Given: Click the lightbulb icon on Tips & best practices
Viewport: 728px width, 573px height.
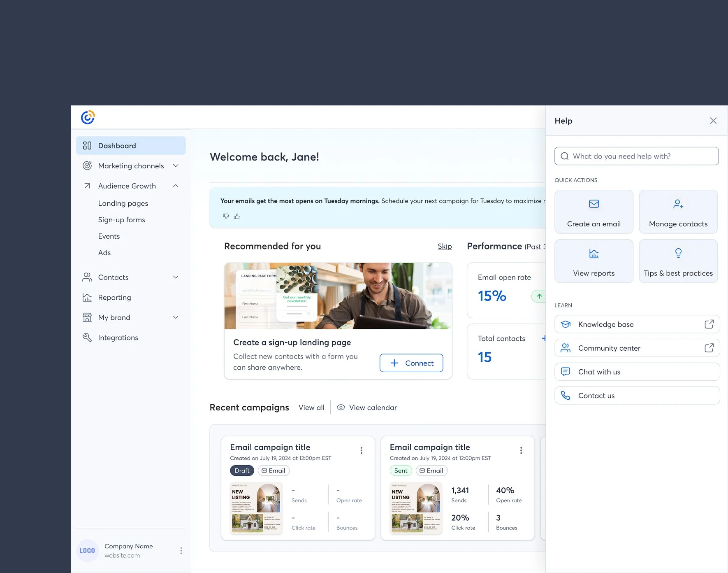Looking at the screenshot, I should tap(678, 253).
